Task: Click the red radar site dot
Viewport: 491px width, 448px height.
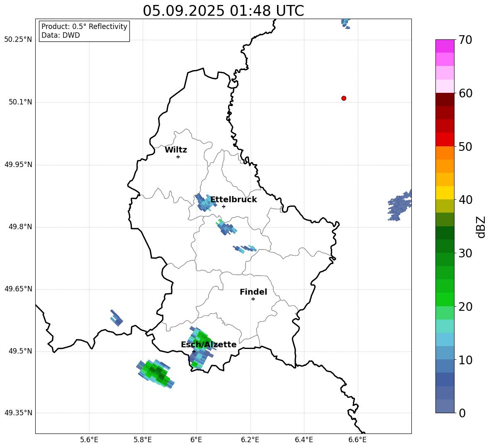Action: 344,98
